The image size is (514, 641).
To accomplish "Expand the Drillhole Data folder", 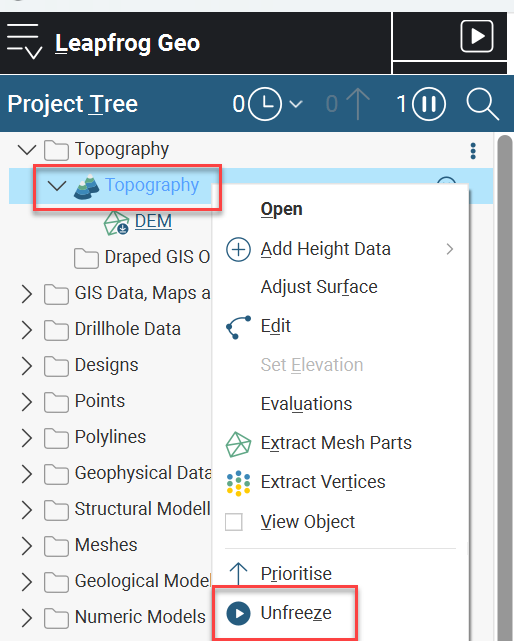I will 27,330.
